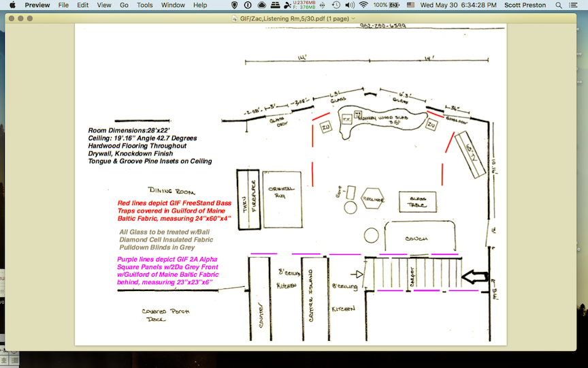Click the 'Recliner' hexagon in the floor plan
The width and height of the screenshot is (588, 368).
click(x=372, y=198)
